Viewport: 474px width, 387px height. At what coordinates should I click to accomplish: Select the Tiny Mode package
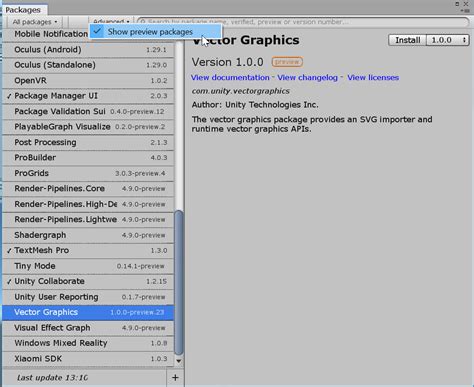(88, 266)
